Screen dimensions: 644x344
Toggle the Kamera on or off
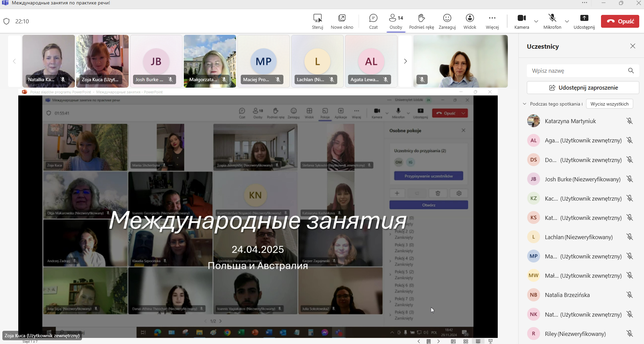click(x=521, y=21)
